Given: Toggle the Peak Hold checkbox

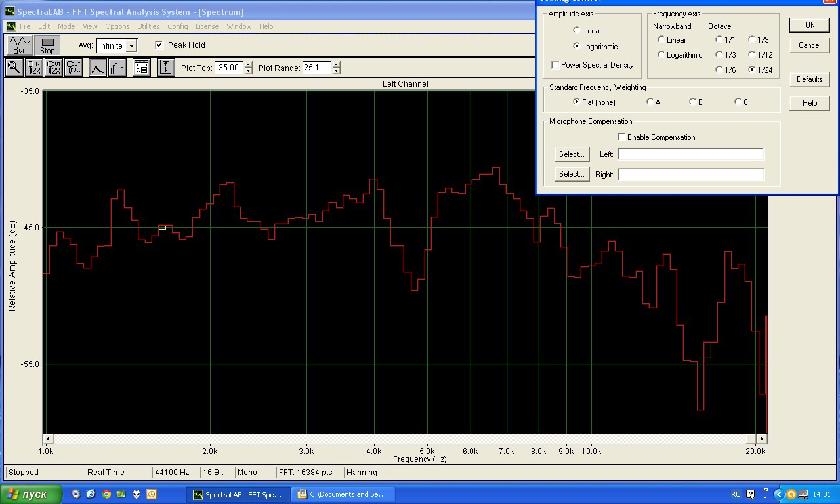Looking at the screenshot, I should point(159,45).
